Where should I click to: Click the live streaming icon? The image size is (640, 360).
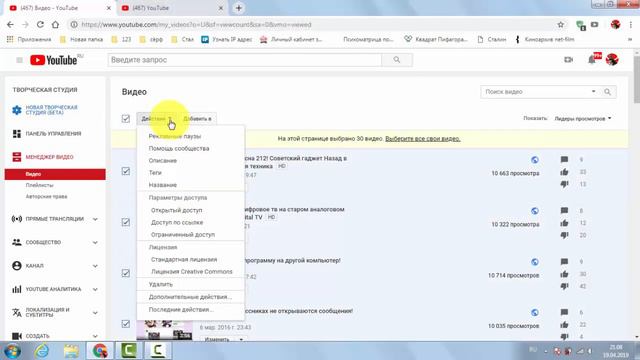17,219
